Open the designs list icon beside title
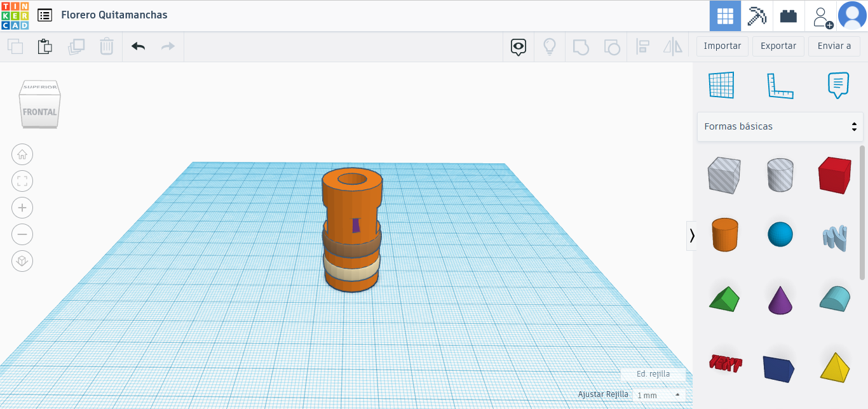Image resolution: width=868 pixels, height=409 pixels. (45, 15)
